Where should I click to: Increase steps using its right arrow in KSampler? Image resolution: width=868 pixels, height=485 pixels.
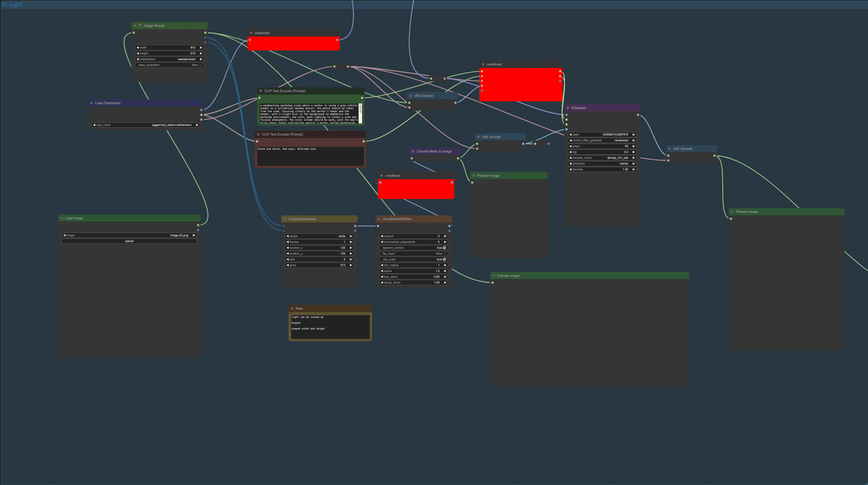[x=633, y=146]
